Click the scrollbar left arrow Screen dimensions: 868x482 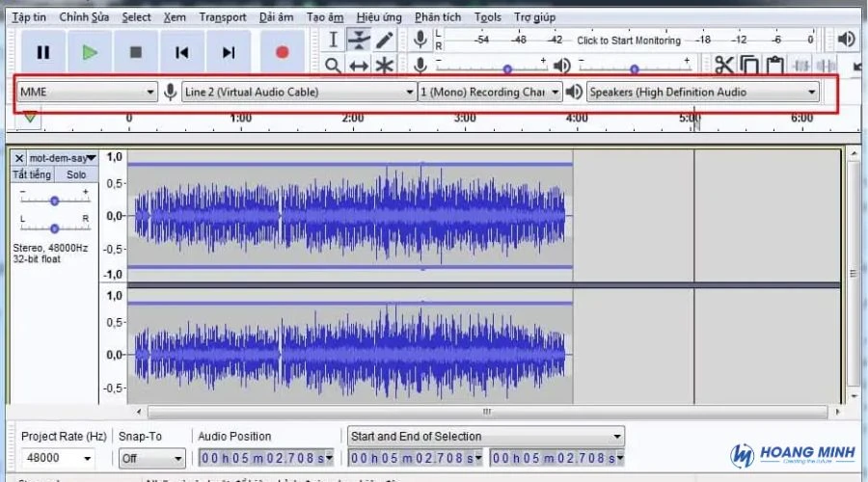coord(138,412)
